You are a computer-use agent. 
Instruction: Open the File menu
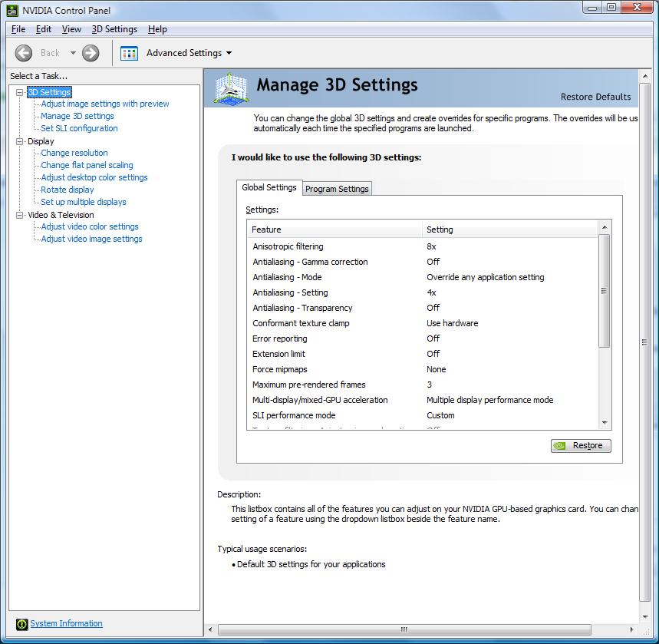(x=18, y=29)
